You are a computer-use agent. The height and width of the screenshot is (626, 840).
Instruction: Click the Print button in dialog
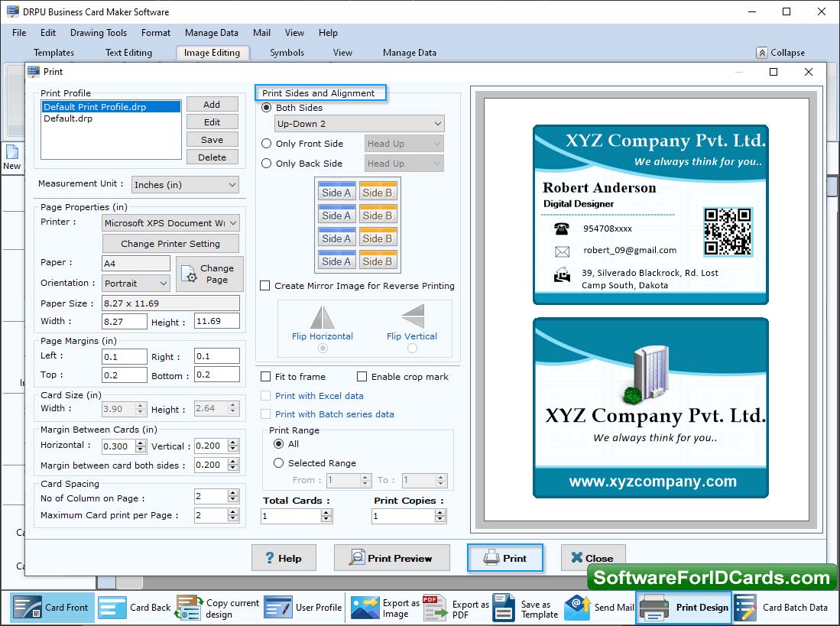click(x=505, y=558)
